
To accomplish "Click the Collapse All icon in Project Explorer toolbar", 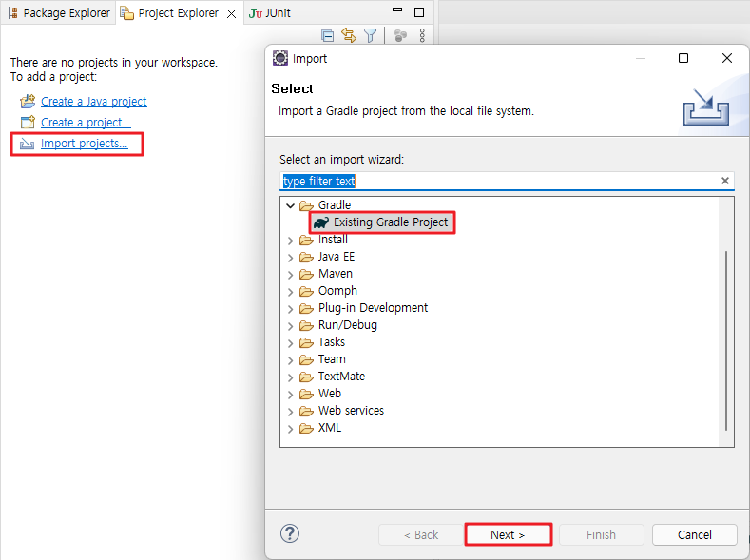I will [x=328, y=35].
